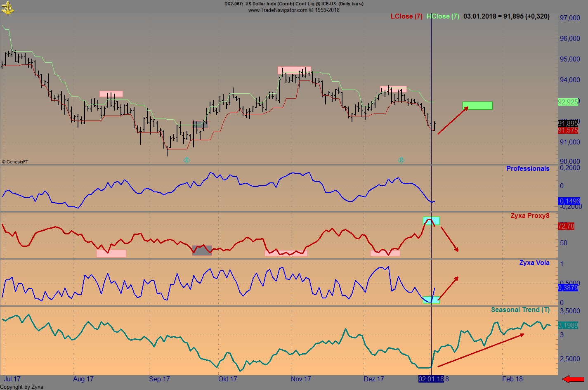Viewport: 588px width, 390px height.
Task: Click the ® marker in the December area
Action: 401,159
